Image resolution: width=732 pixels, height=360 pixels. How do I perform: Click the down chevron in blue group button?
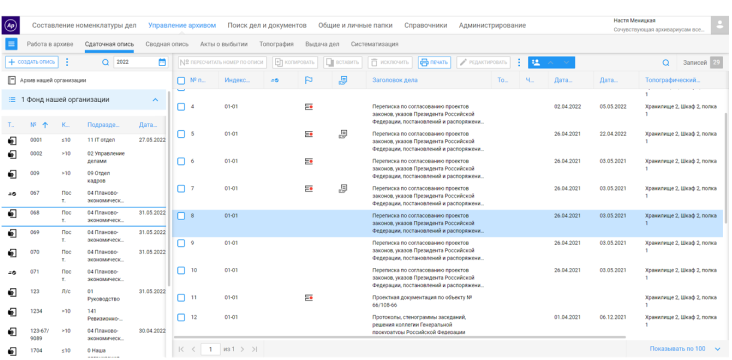566,62
